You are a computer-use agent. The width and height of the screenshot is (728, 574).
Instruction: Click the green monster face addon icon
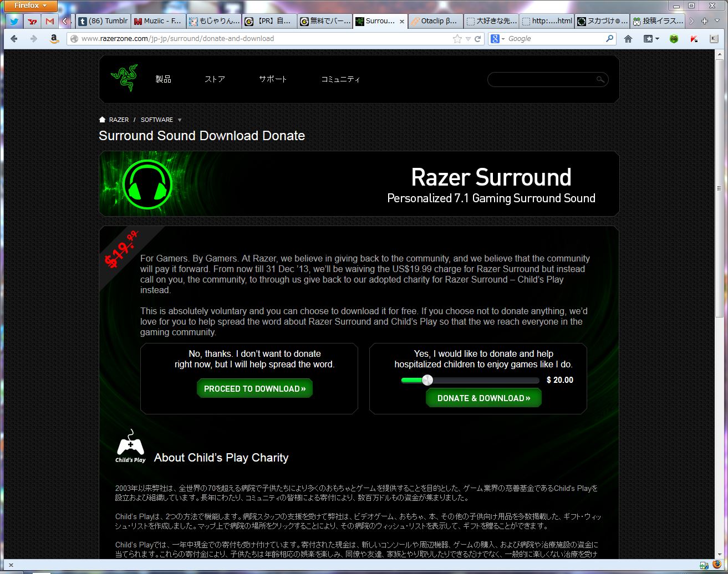pyautogui.click(x=674, y=39)
